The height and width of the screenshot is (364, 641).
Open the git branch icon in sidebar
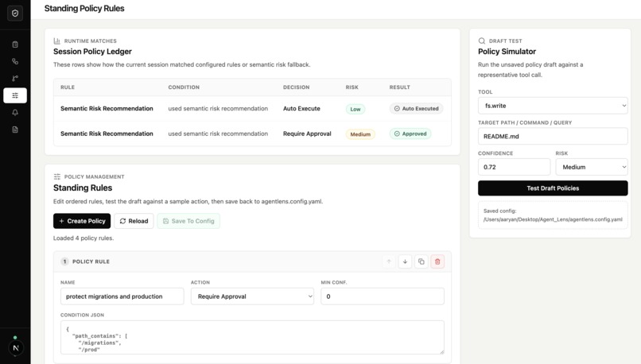(15, 79)
